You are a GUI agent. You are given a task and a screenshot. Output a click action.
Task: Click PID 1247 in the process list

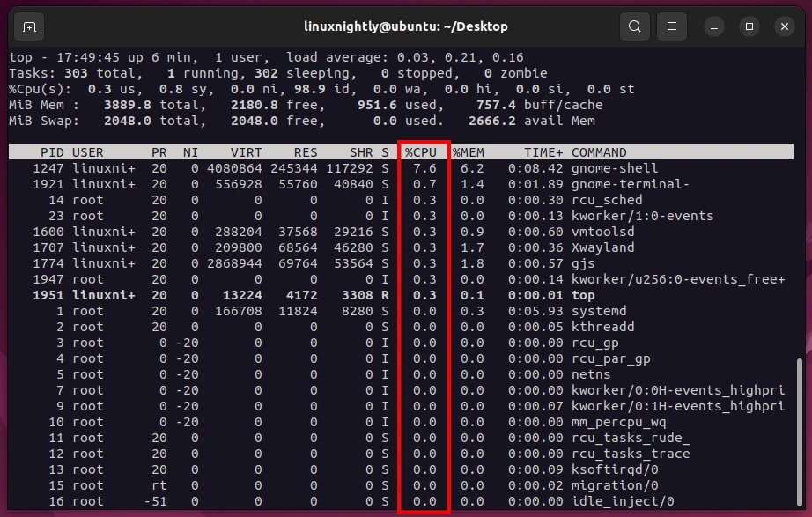[48, 168]
